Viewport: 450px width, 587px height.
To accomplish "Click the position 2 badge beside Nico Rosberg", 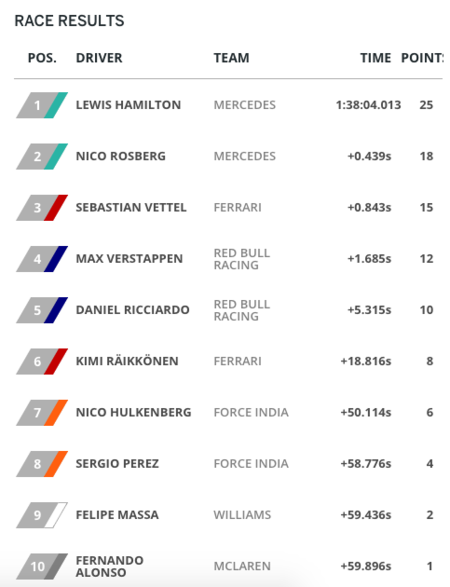I will click(x=42, y=156).
